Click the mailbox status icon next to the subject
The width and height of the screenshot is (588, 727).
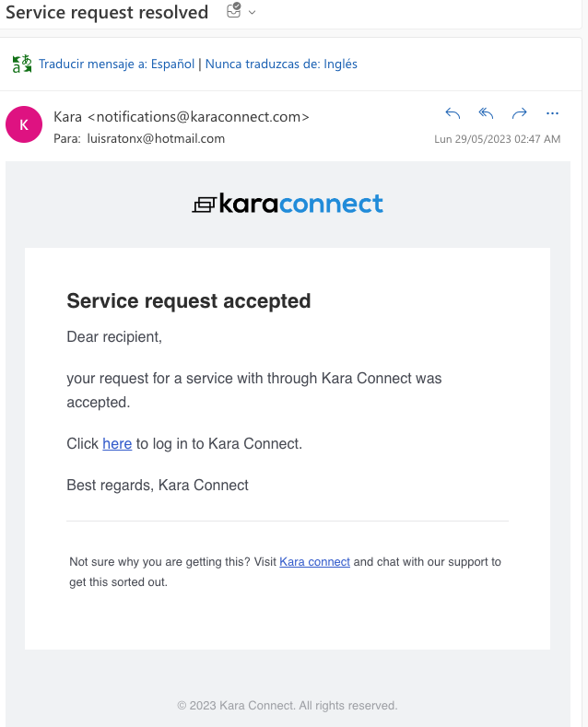[x=234, y=10]
